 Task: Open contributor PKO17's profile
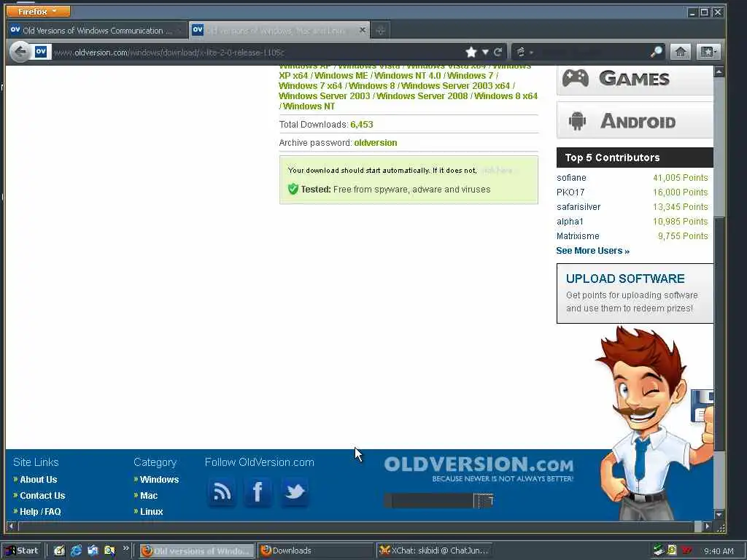570,192
